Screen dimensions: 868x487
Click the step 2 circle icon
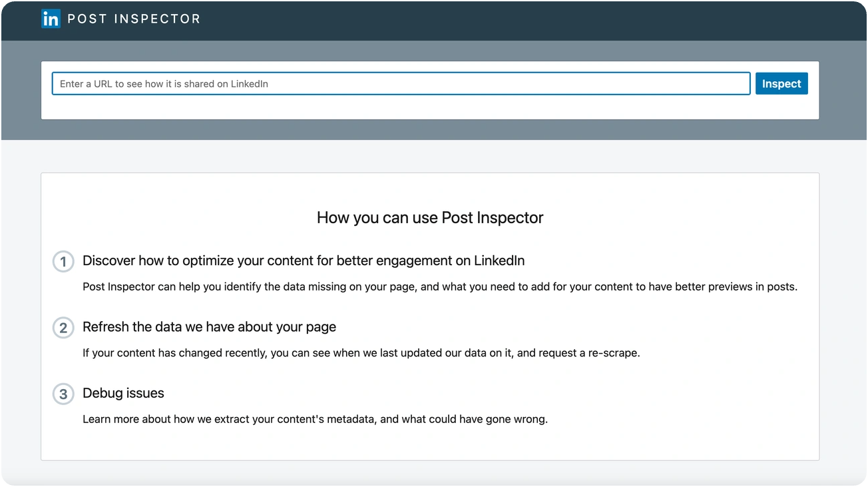tap(63, 328)
